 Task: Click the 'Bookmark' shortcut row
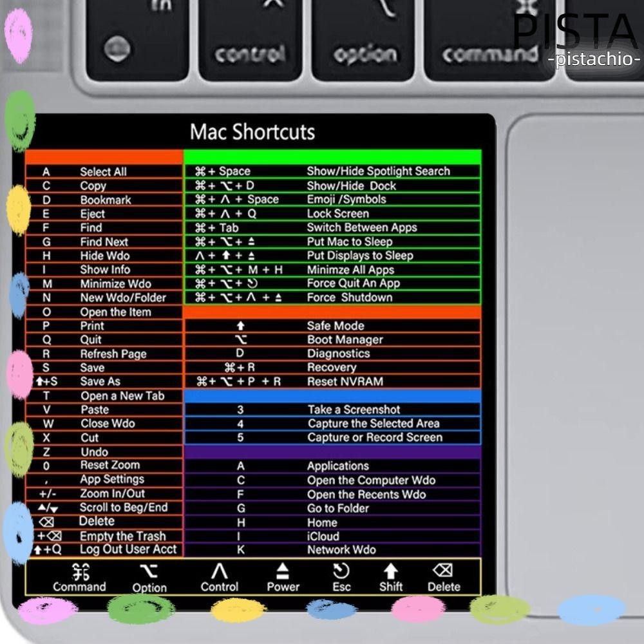tap(104, 200)
